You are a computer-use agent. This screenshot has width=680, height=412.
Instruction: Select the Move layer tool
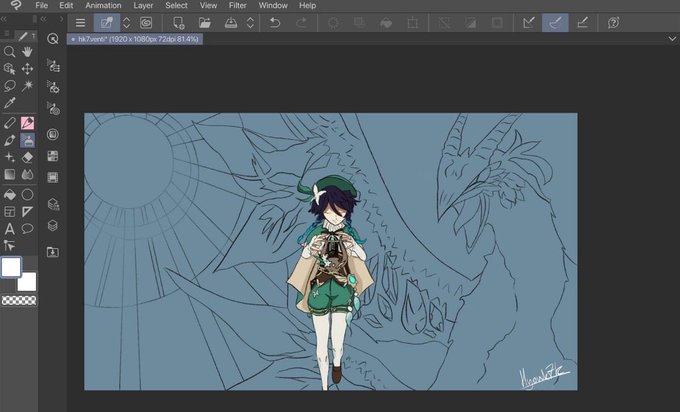pos(27,69)
